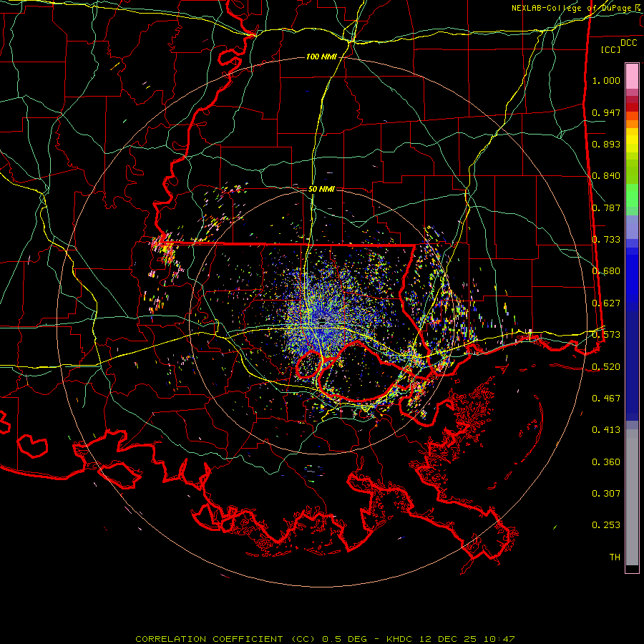Select the 0.947 scale value
644x644 pixels.
tap(606, 112)
